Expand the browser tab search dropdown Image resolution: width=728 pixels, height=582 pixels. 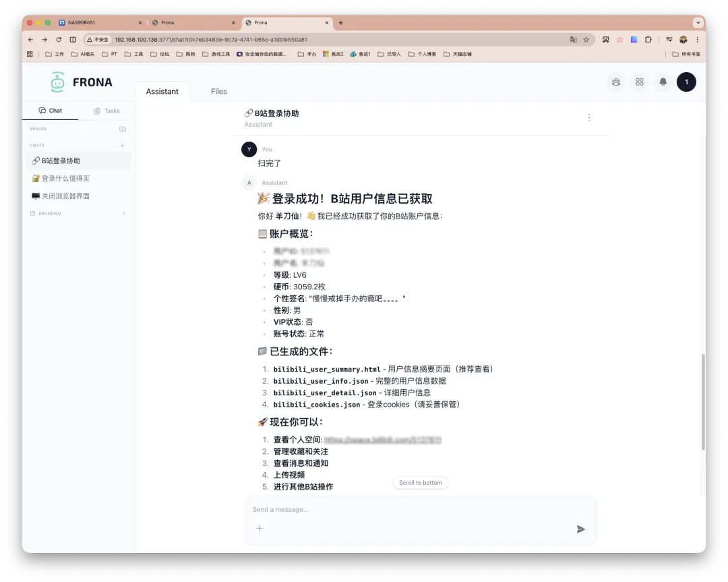coord(698,22)
